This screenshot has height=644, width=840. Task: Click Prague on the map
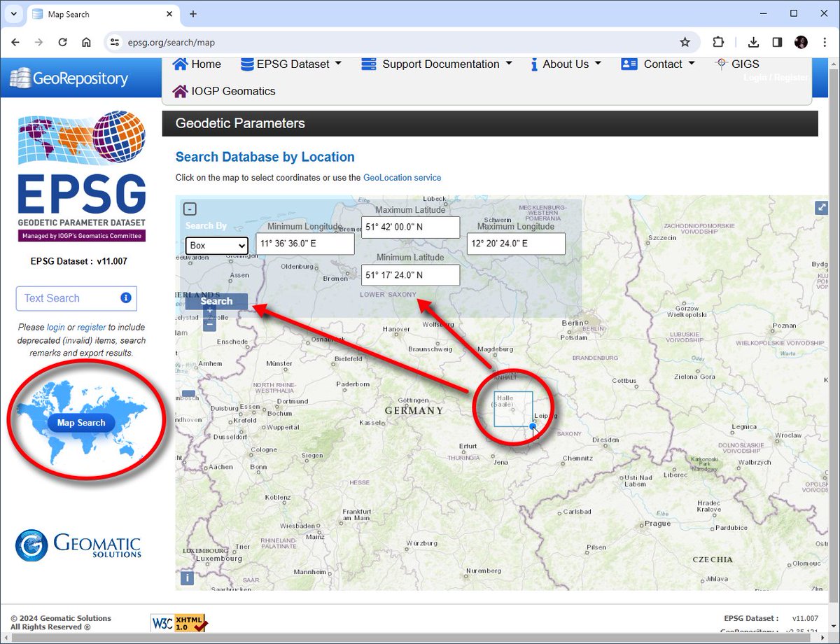[657, 523]
